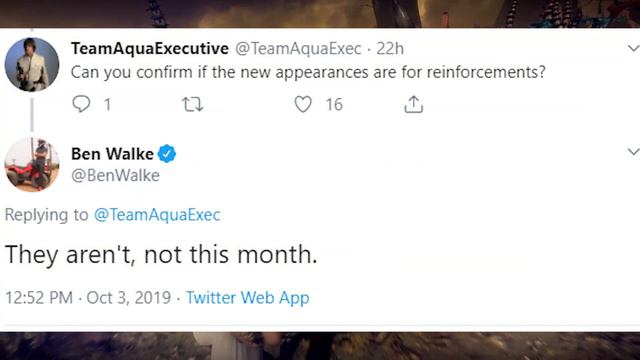Open TeamAquaExecutive's profile picture
The image size is (640, 360).
tap(32, 64)
